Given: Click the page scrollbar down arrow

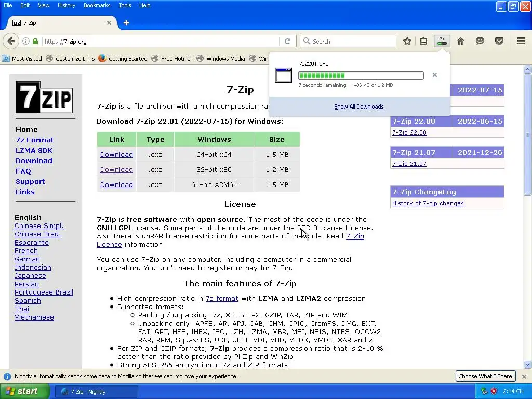Looking at the screenshot, I should coord(527,365).
